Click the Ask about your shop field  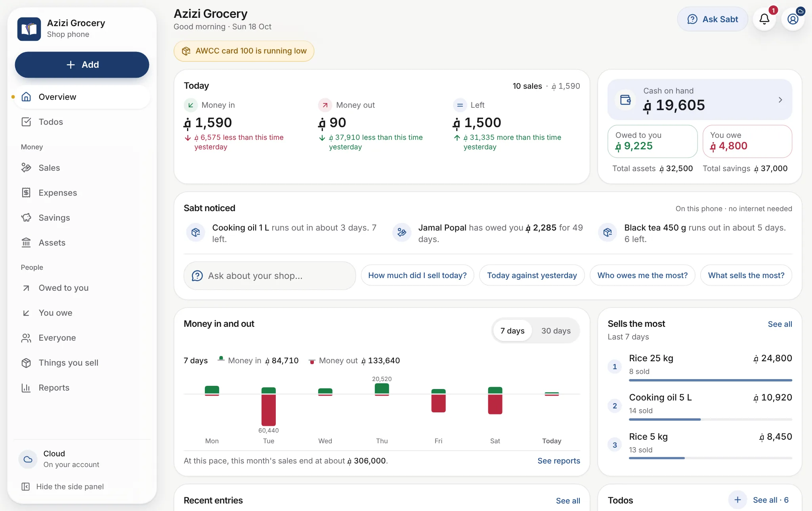pos(269,276)
